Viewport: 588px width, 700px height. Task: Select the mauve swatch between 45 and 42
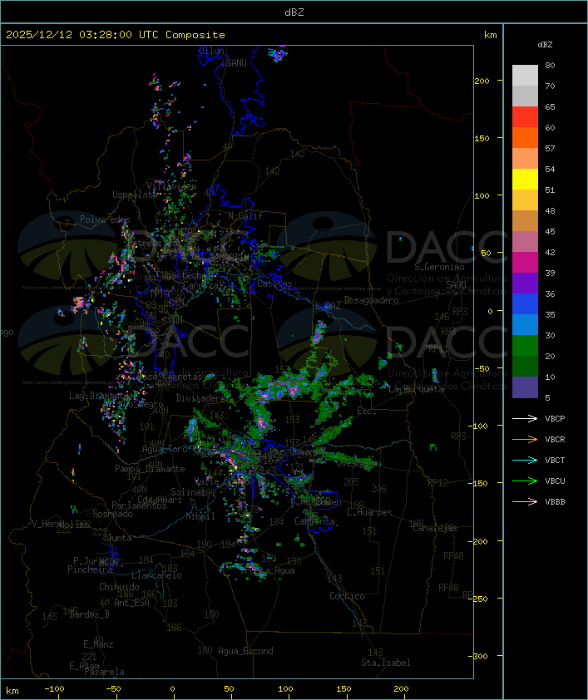[525, 242]
